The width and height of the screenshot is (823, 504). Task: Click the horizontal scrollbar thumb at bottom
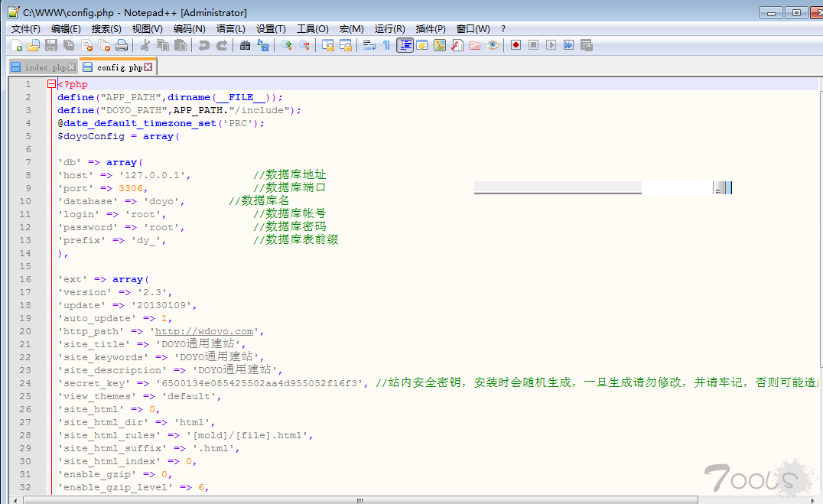[360, 500]
